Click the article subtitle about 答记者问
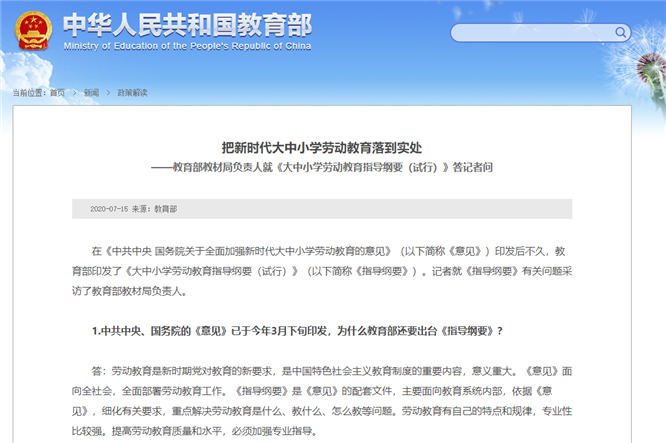 coord(322,167)
